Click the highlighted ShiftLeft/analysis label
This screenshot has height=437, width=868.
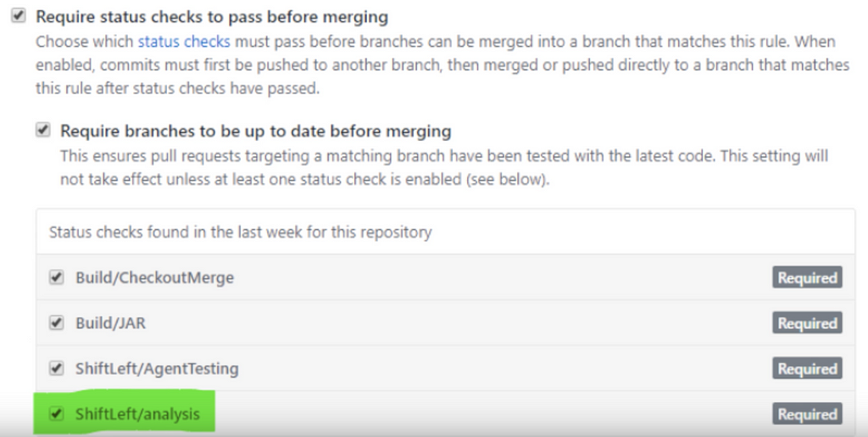point(137,414)
